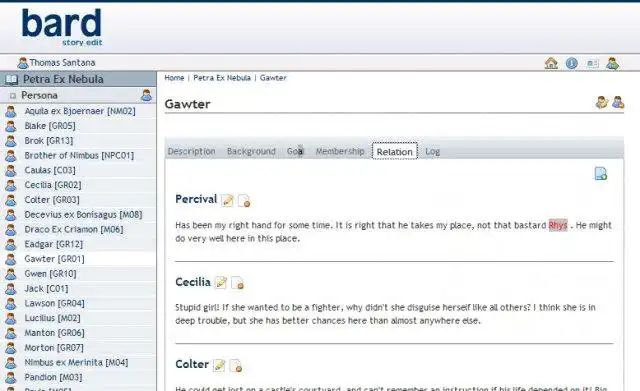Collapse the Persona section

point(13,96)
